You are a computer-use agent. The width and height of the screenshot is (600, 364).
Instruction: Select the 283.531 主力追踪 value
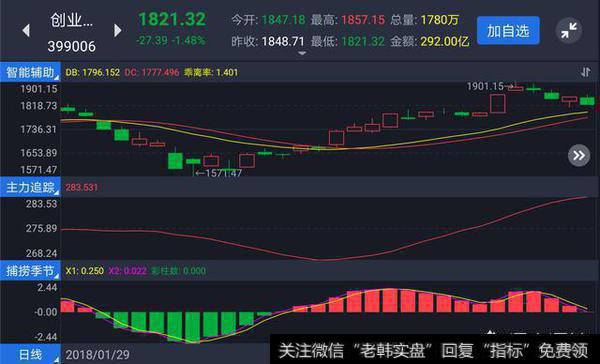tap(82, 188)
